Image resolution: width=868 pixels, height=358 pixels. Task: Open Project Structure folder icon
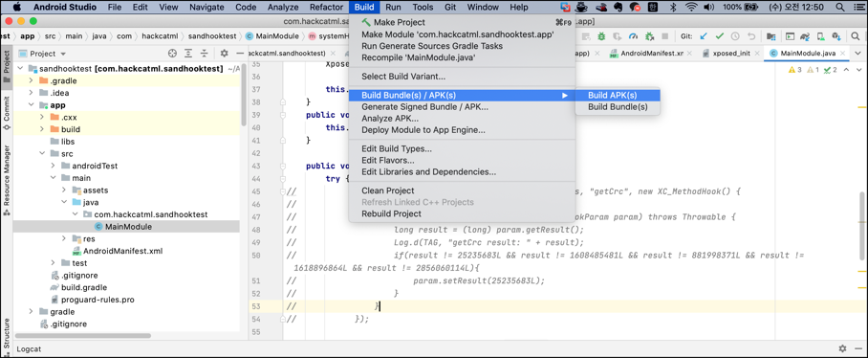pyautogui.click(x=770, y=36)
